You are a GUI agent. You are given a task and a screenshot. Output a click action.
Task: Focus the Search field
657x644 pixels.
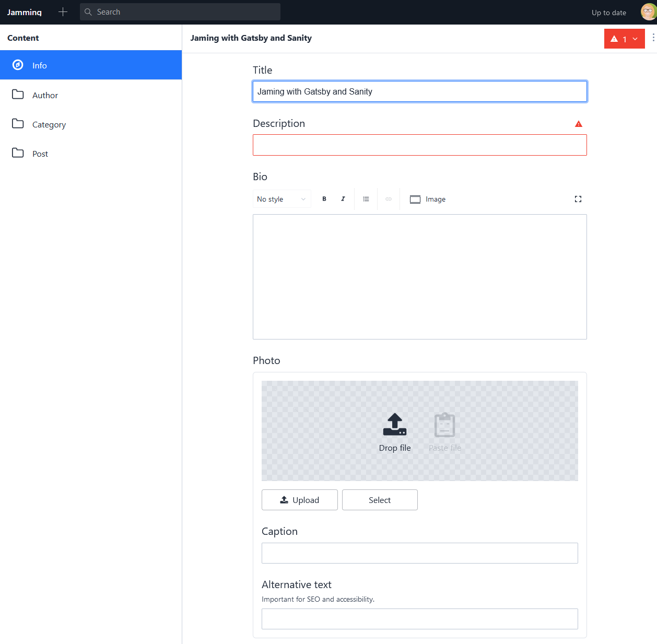tap(180, 12)
